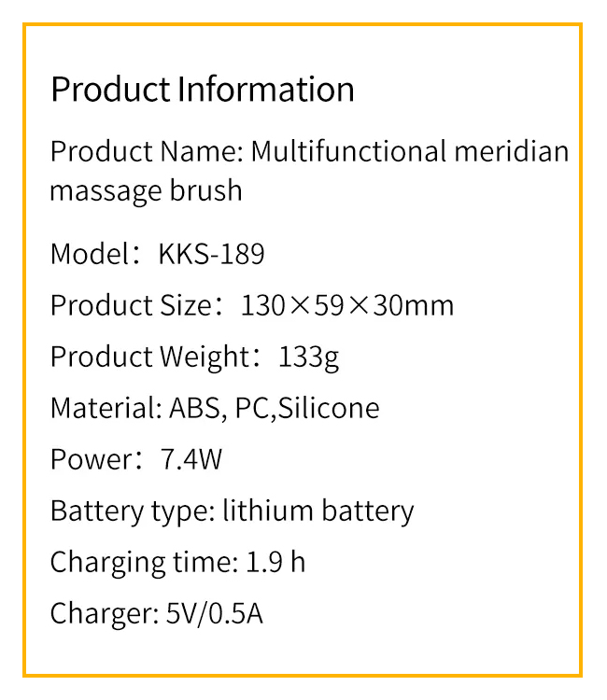Click the 'KKS-189' model number
The image size is (607, 700).
coord(212,254)
